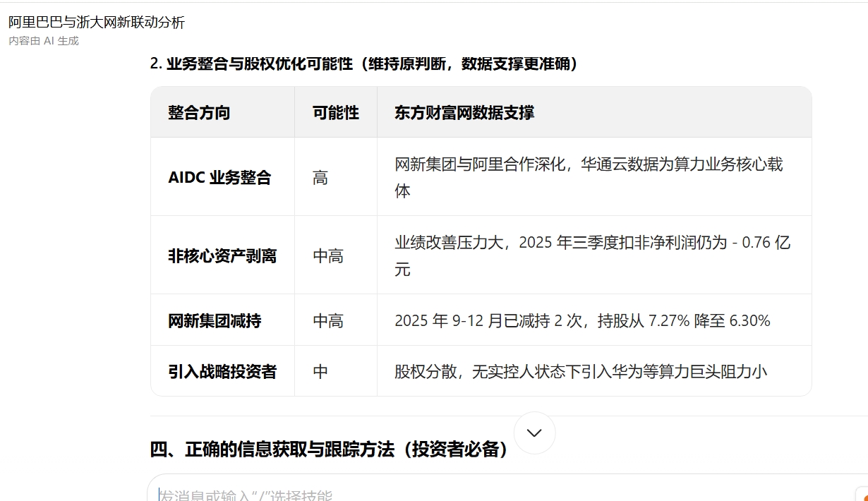This screenshot has width=868, height=501.
Task: Click the message input field
Action: click(x=507, y=488)
